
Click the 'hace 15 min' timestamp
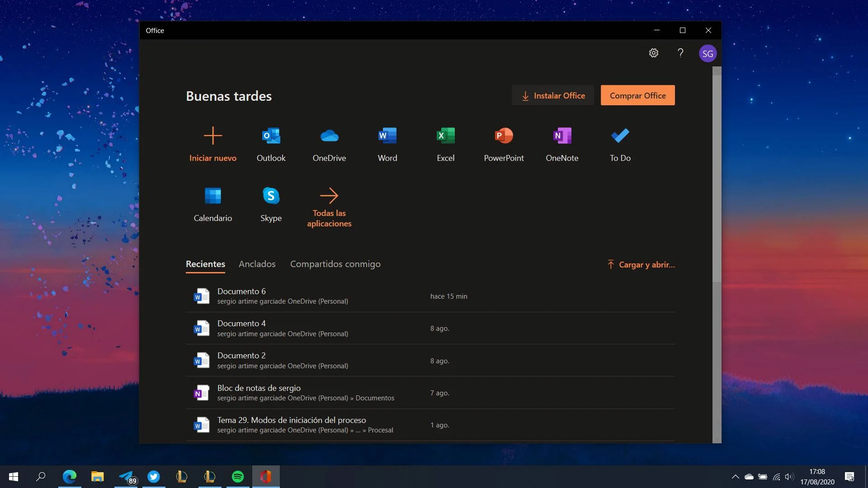pyautogui.click(x=449, y=296)
